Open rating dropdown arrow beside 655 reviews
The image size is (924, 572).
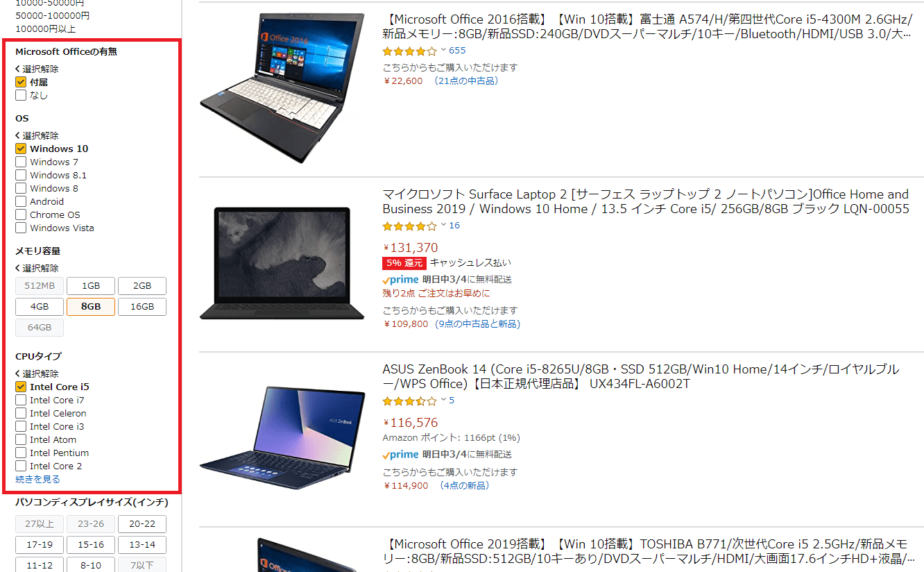(443, 50)
